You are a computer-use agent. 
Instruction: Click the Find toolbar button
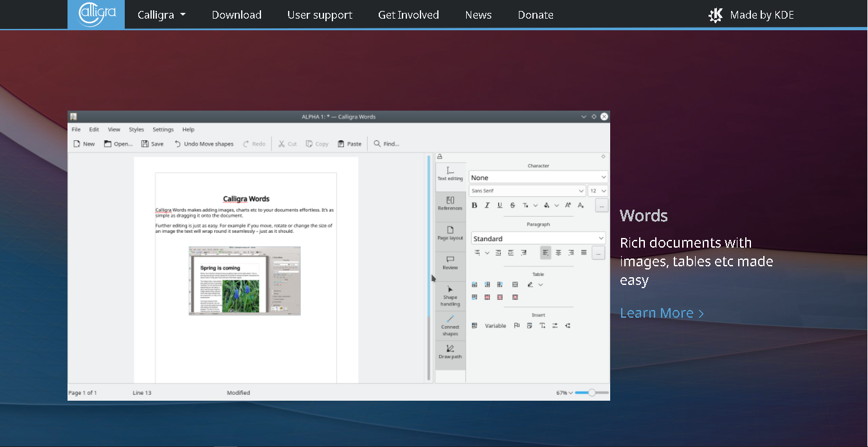pyautogui.click(x=386, y=144)
